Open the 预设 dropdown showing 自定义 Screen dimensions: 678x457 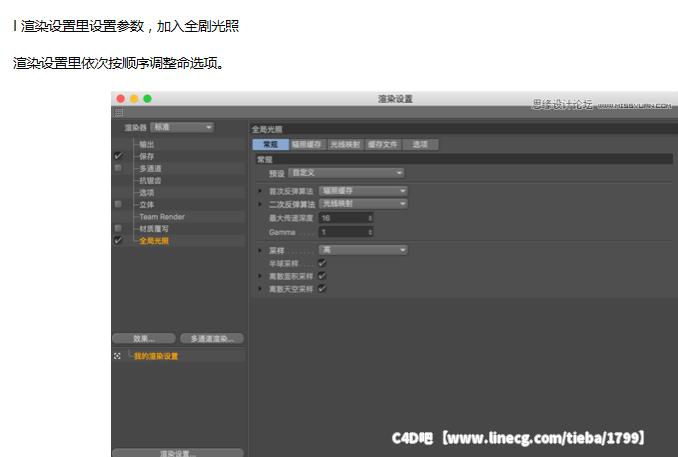(346, 173)
